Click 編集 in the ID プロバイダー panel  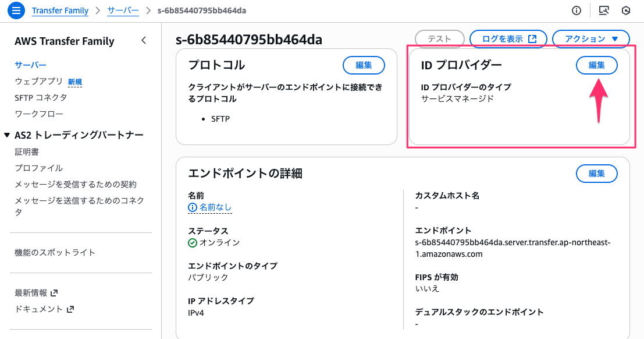[596, 65]
